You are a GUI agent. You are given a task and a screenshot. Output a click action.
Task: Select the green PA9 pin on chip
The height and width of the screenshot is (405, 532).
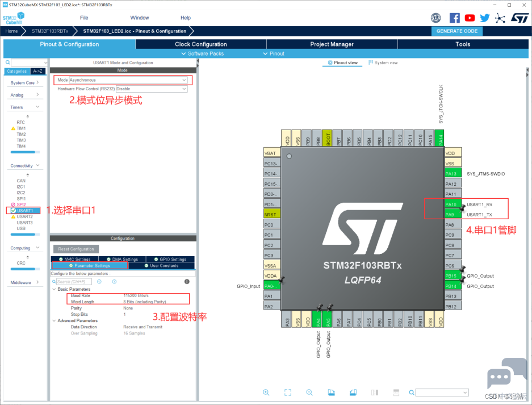453,215
